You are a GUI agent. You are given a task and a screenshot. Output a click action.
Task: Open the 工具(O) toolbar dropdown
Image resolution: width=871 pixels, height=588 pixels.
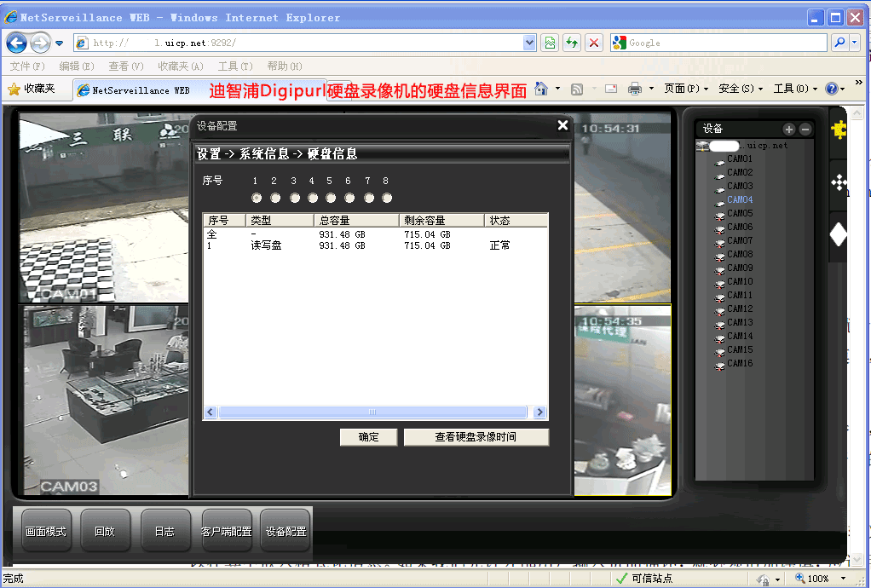click(795, 89)
